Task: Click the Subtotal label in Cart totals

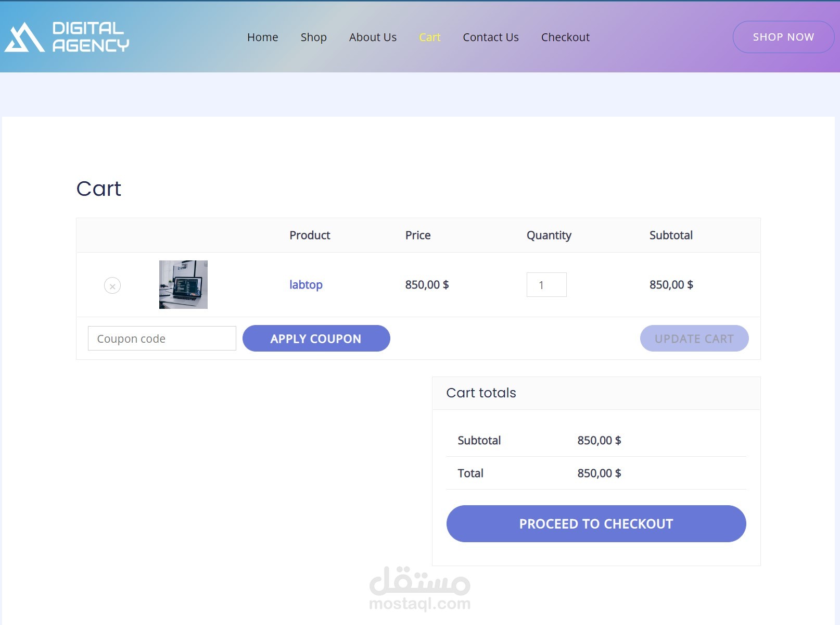Action: [479, 441]
